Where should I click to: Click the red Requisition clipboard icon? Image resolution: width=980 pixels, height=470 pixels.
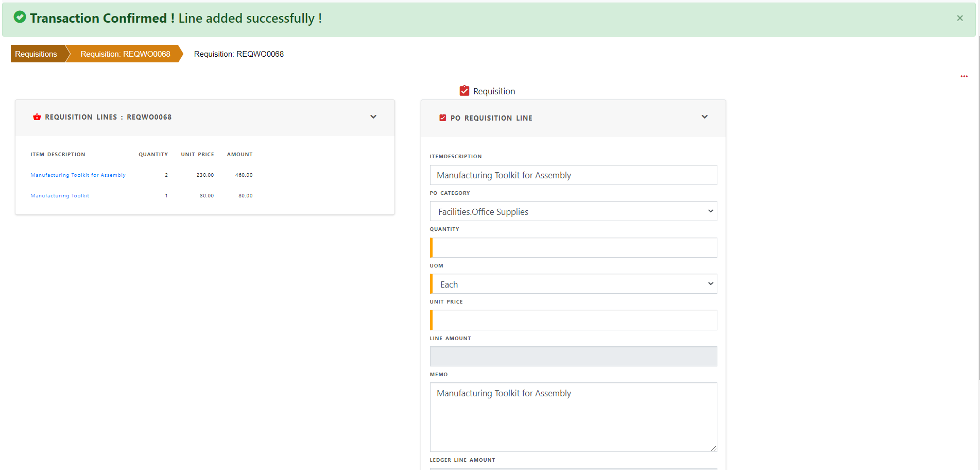tap(465, 91)
